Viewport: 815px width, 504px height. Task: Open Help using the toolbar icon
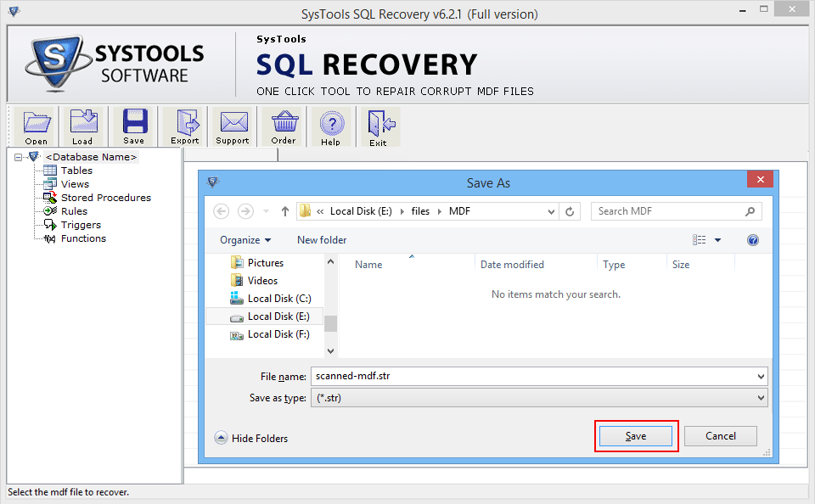(x=331, y=126)
